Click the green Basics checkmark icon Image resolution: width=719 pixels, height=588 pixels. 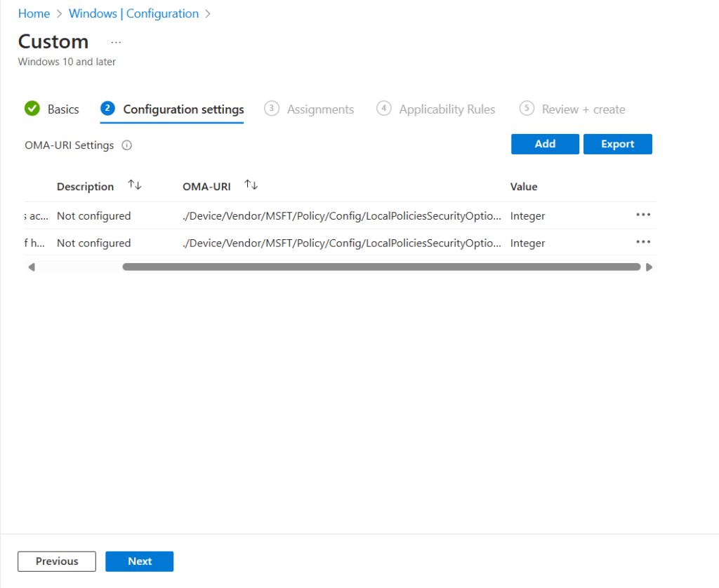pyautogui.click(x=32, y=109)
